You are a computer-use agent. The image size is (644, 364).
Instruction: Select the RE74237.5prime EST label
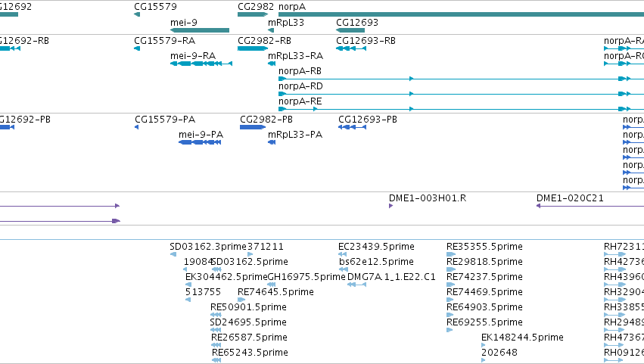[484, 277]
